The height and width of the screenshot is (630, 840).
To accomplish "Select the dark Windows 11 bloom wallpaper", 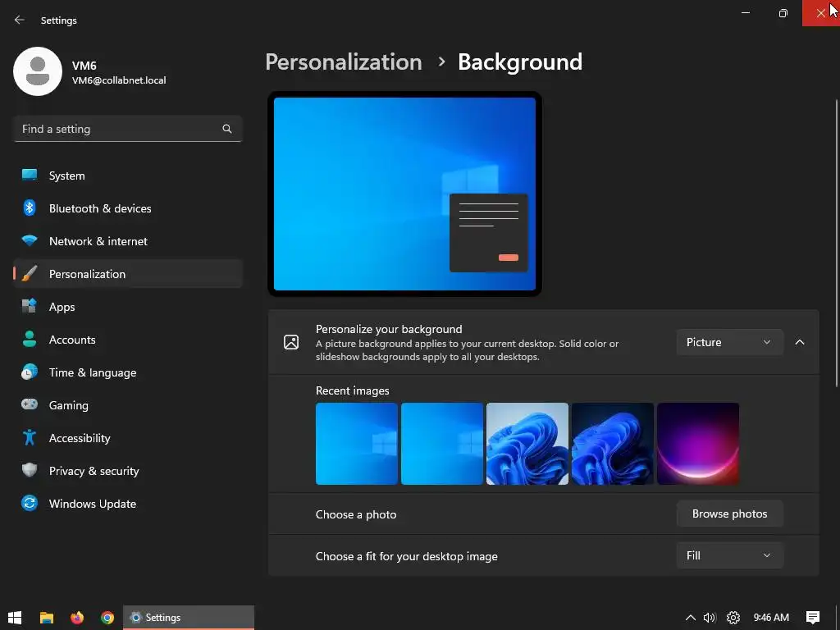I will click(x=612, y=444).
